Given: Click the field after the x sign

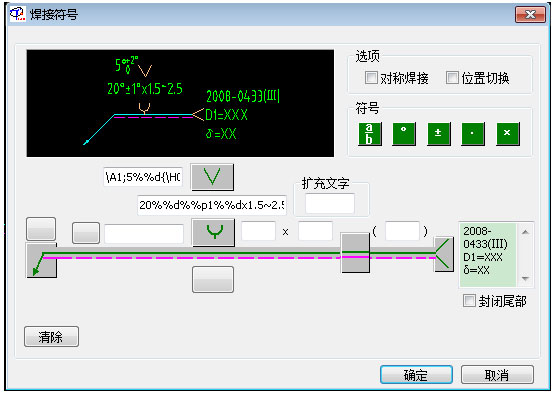Looking at the screenshot, I should click(316, 231).
